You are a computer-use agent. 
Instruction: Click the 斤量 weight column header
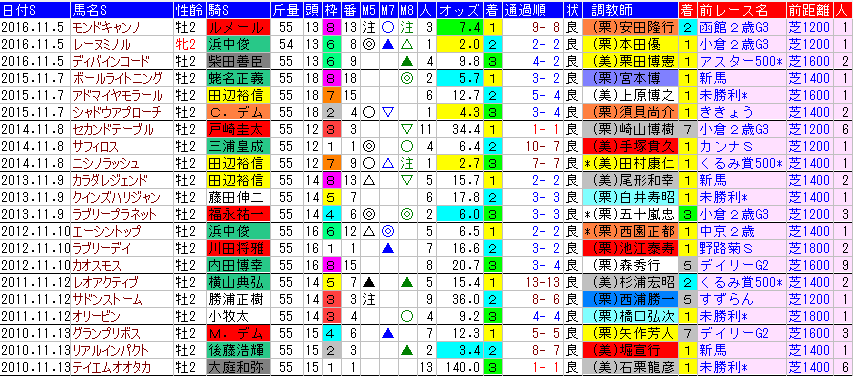286,10
